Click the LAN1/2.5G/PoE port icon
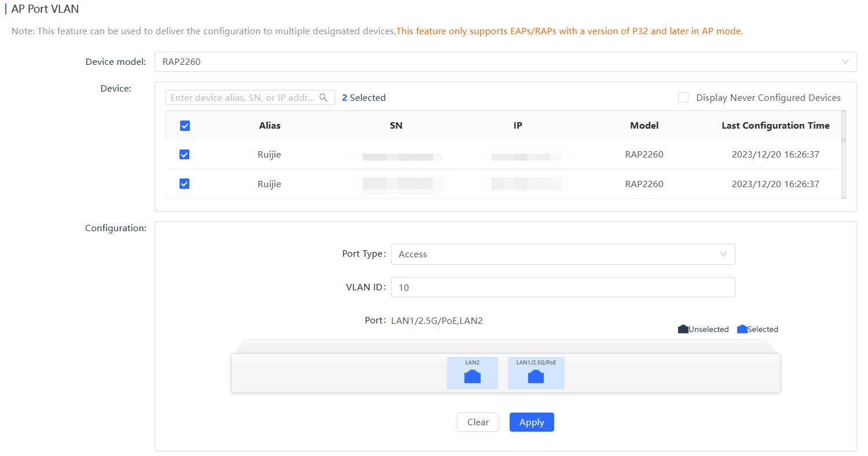 tap(536, 377)
